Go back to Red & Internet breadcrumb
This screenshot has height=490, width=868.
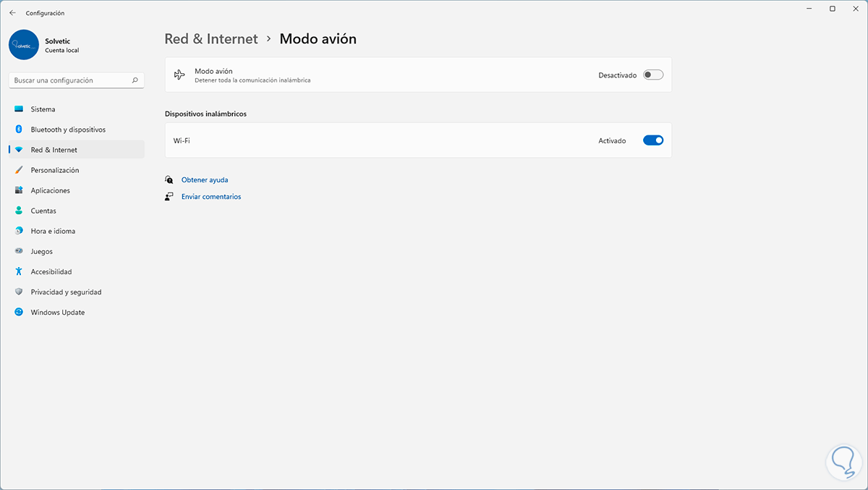click(x=211, y=39)
